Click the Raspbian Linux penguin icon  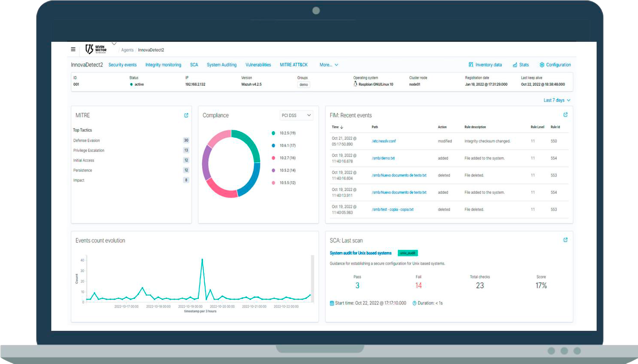355,84
